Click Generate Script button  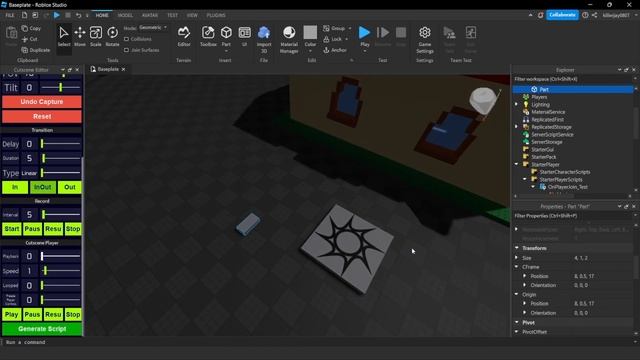click(42, 329)
